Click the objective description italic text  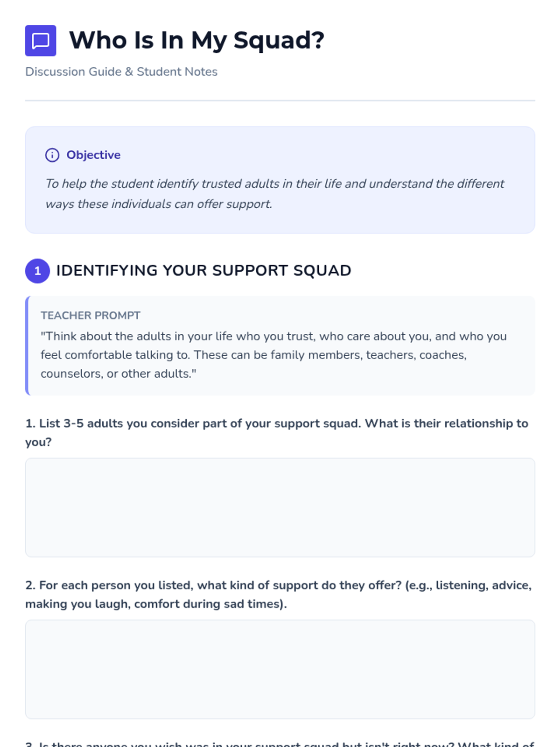(274, 193)
